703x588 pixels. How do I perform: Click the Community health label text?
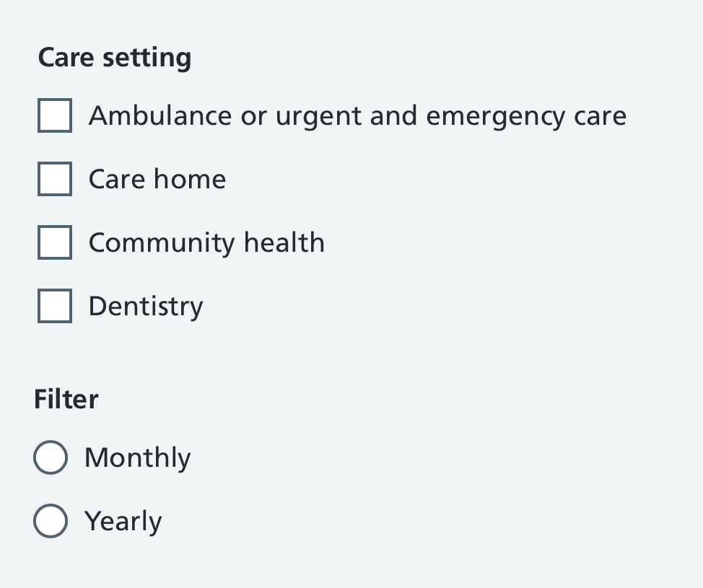click(206, 242)
